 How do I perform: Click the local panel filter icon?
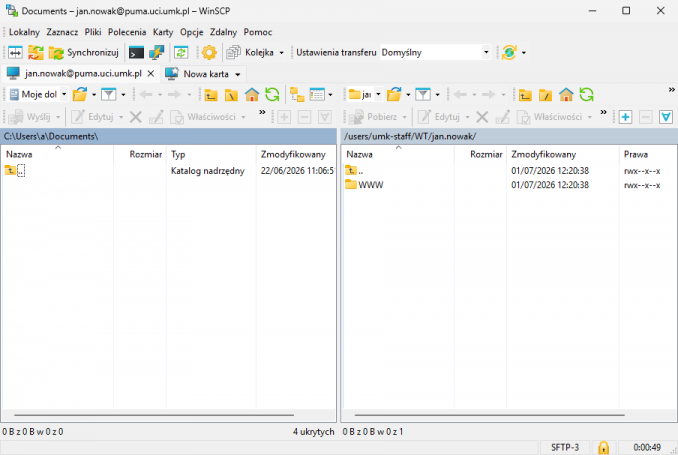point(109,94)
